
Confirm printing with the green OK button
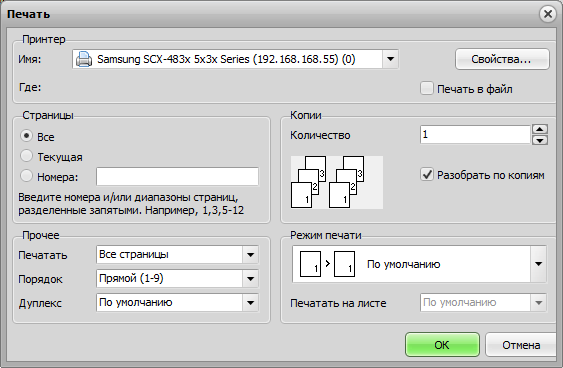(x=442, y=345)
